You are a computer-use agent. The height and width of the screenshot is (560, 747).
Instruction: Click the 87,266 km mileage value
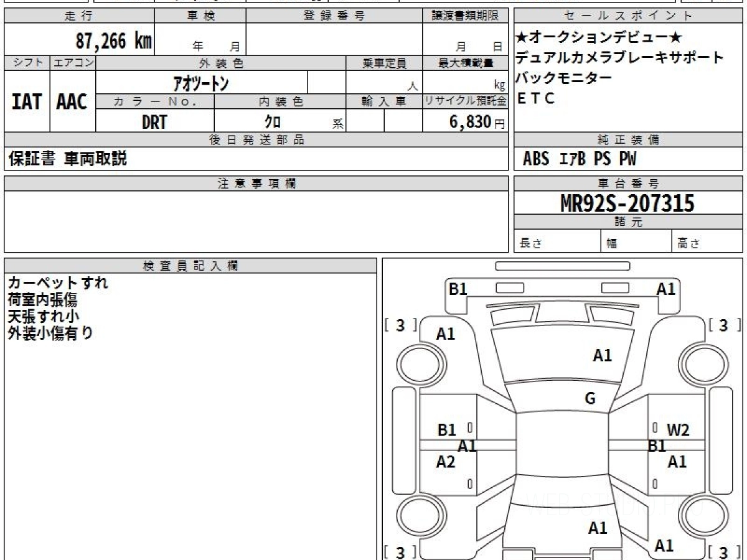[114, 42]
